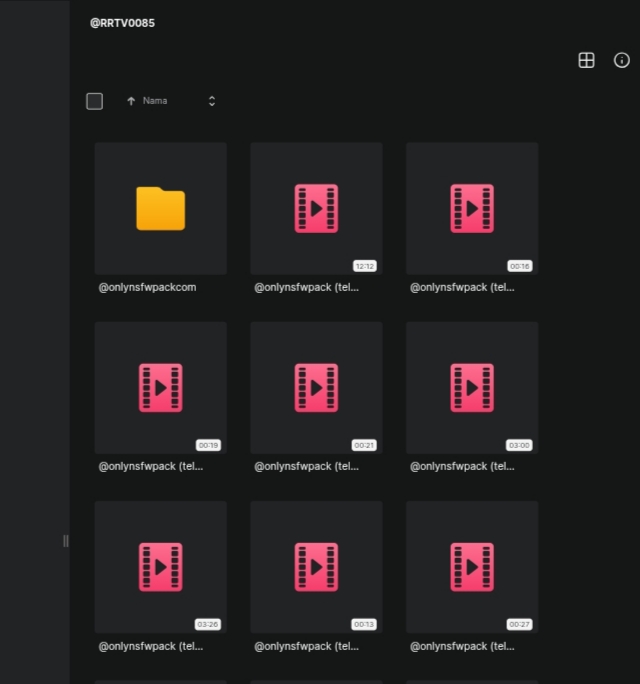
Task: Open the video icon with the 12:12 duration
Action: coord(316,209)
